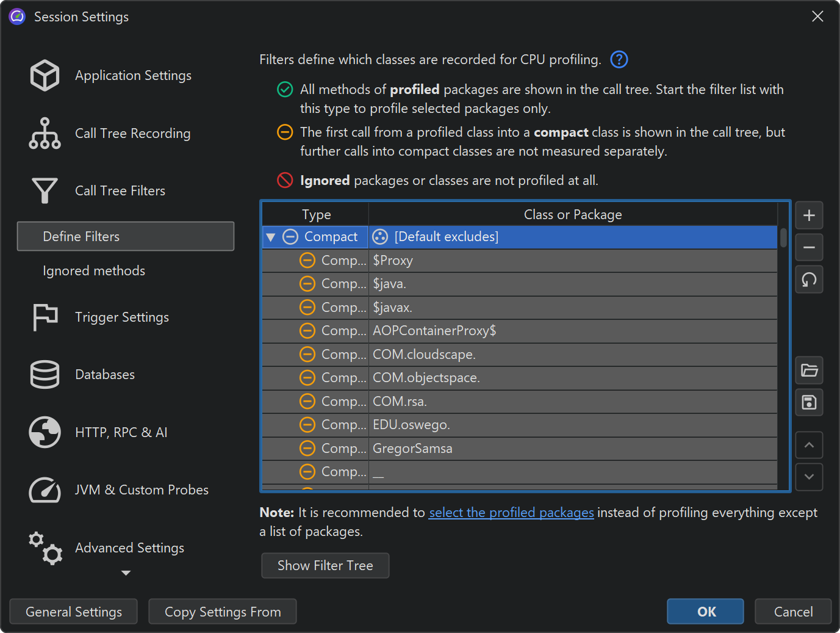This screenshot has height=633, width=840.
Task: Click the filter list vertical scrollbar
Action: (x=783, y=238)
